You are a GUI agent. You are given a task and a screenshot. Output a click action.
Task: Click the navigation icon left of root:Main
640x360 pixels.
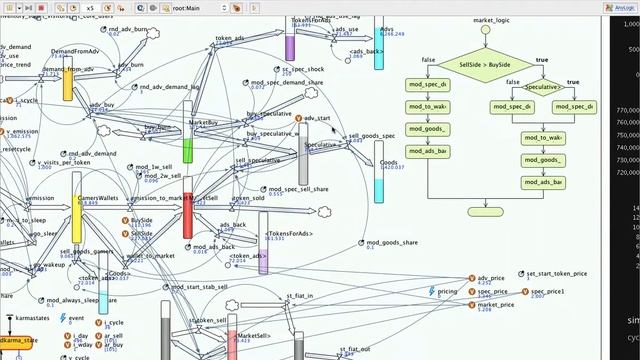tap(165, 8)
